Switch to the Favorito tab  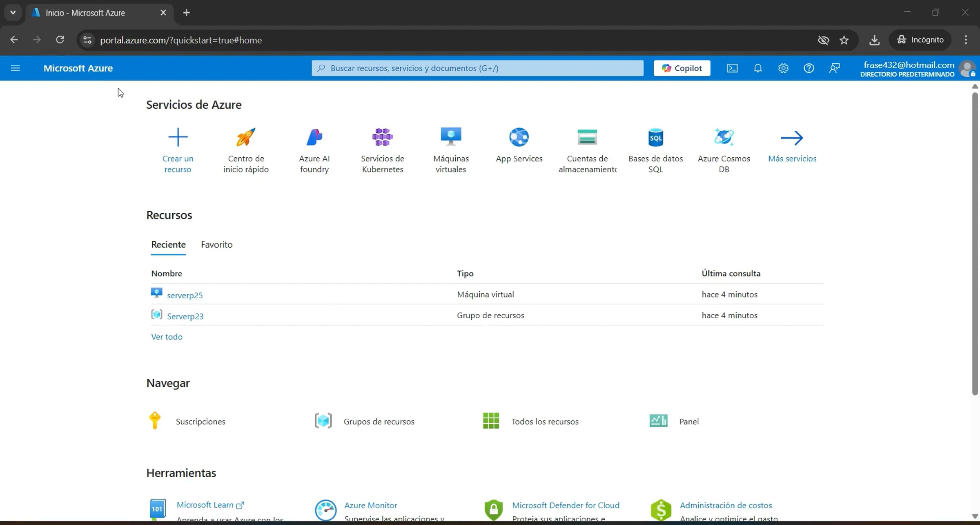pyautogui.click(x=216, y=244)
